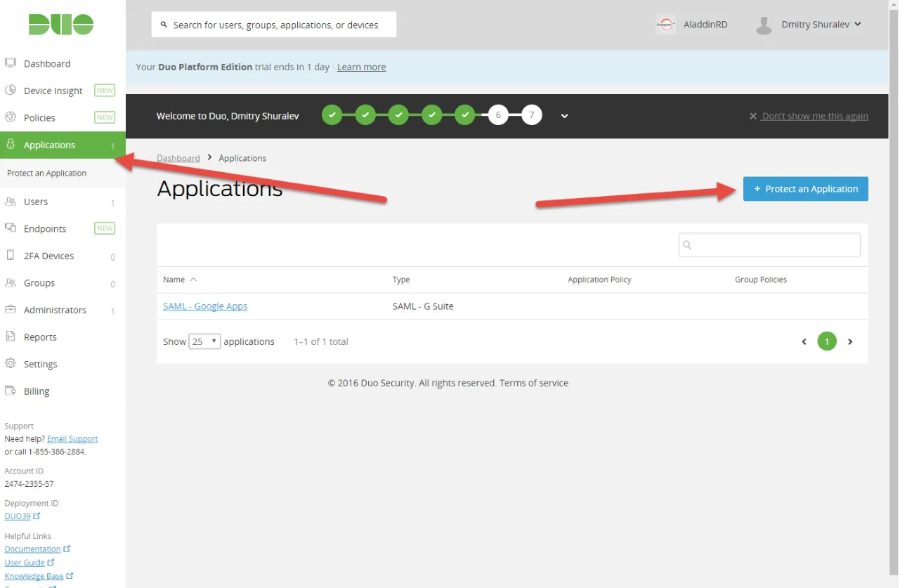The width and height of the screenshot is (900, 588).
Task: Expand the welcome setup steps chevron
Action: [564, 116]
